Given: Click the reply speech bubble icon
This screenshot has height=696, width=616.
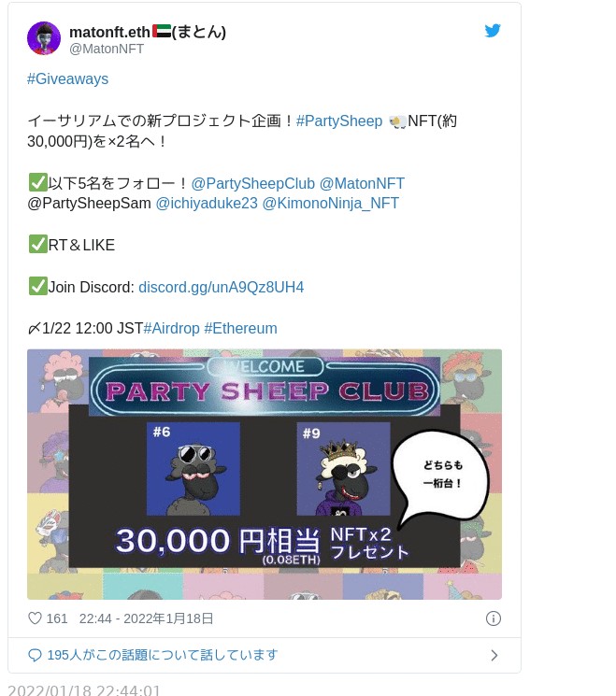Looking at the screenshot, I should (35, 655).
